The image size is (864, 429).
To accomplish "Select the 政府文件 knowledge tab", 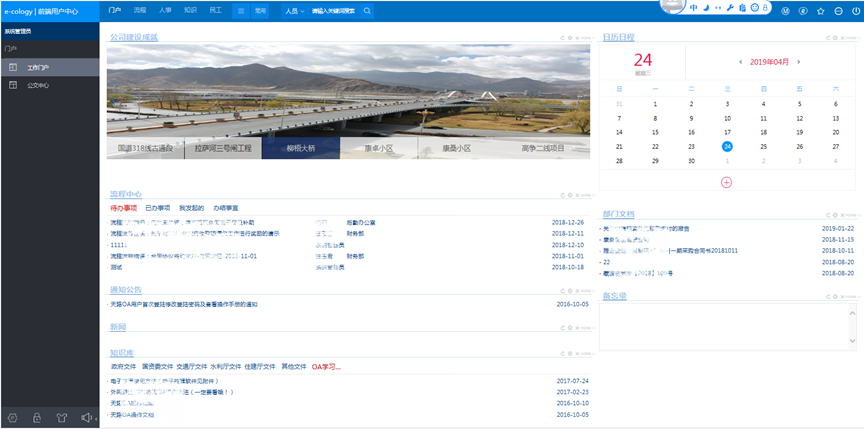I will point(123,367).
